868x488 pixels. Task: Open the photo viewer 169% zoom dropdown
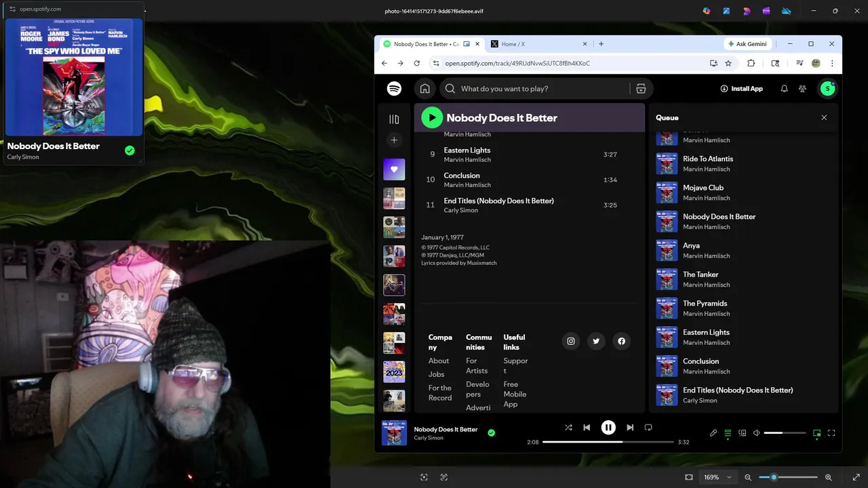tap(718, 477)
